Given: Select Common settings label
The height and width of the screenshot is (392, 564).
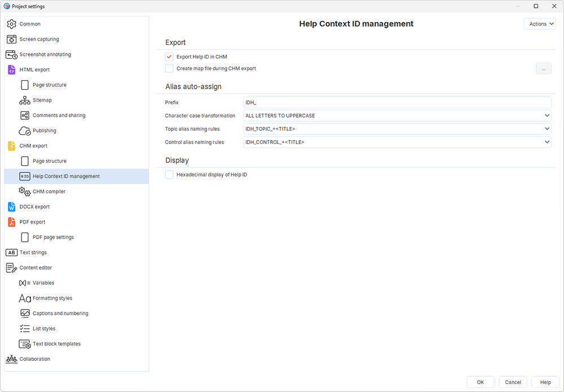Looking at the screenshot, I should point(30,24).
